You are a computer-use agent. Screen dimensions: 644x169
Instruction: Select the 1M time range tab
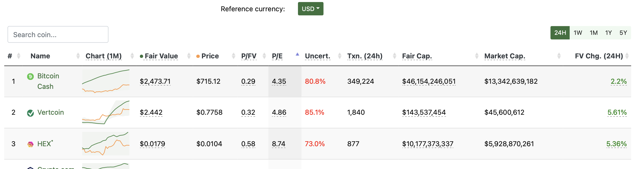593,33
